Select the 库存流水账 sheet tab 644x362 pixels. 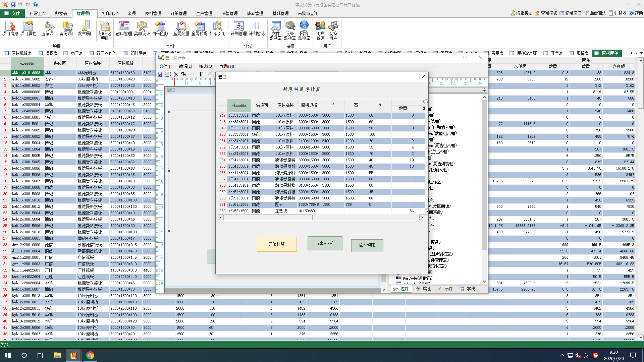point(523,53)
